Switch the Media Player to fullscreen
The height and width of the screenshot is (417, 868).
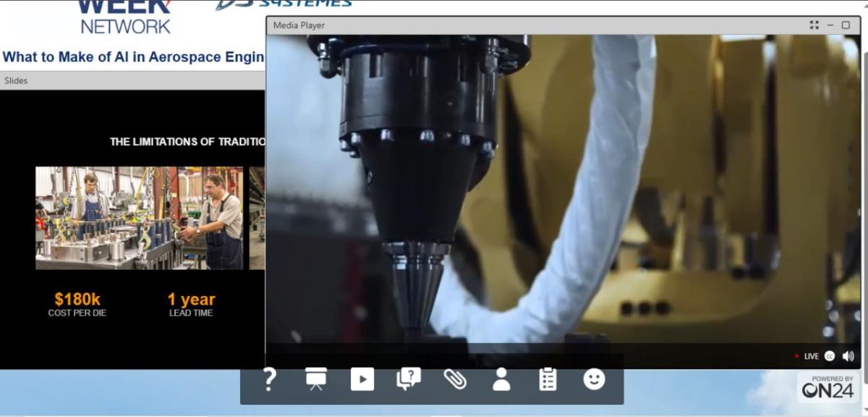[814, 25]
